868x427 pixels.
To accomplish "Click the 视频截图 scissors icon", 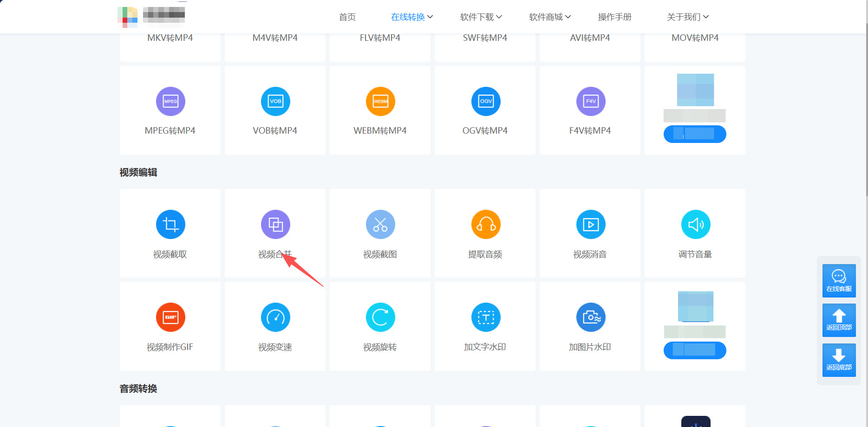I will click(380, 225).
